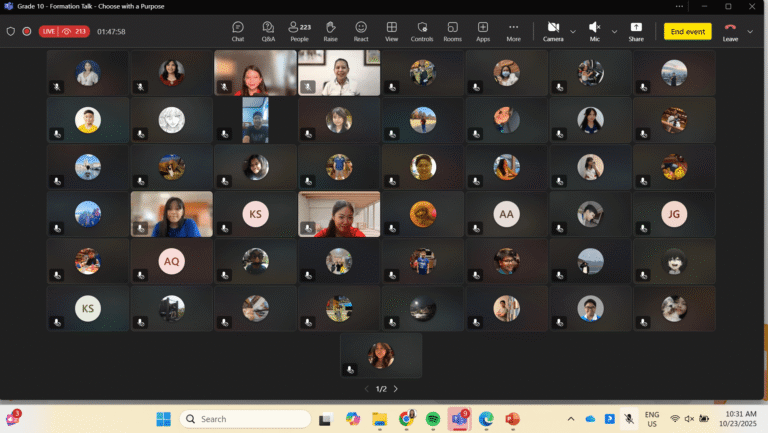Open the ENG US language switcher
The width and height of the screenshot is (768, 433).
pyautogui.click(x=652, y=419)
